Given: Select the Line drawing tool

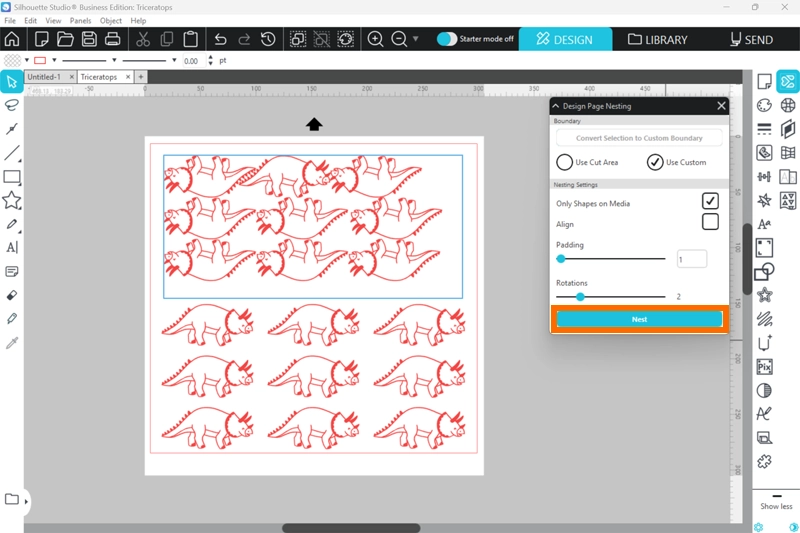Looking at the screenshot, I should pos(12,153).
